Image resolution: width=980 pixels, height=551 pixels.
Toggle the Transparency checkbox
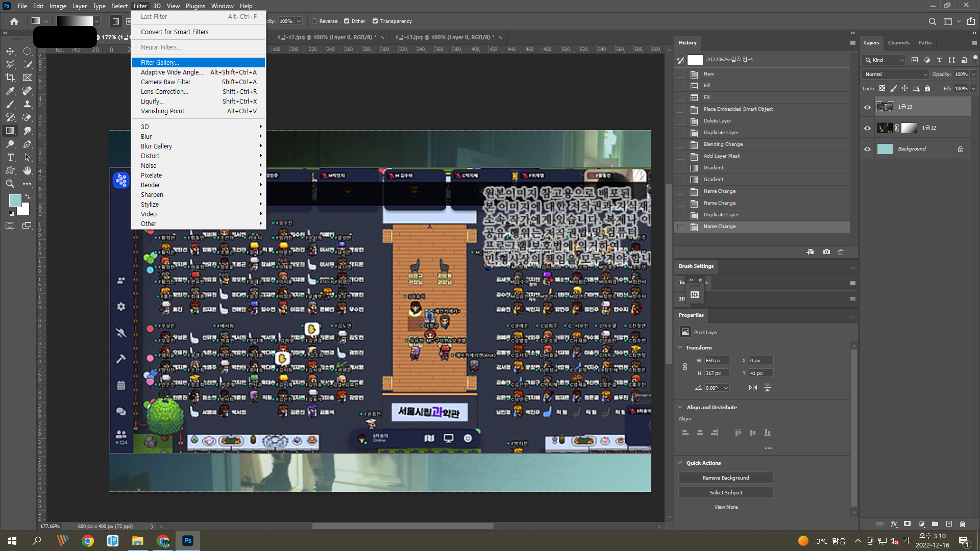point(375,21)
